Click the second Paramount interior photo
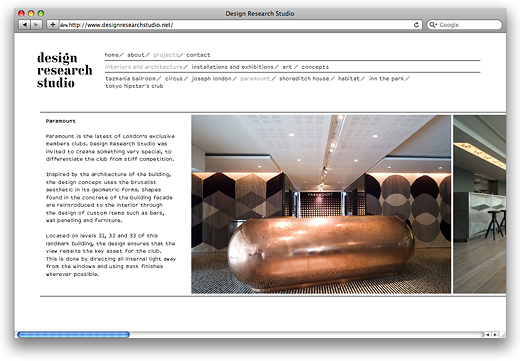Image resolution: width=520 pixels, height=361 pixels. (x=479, y=204)
